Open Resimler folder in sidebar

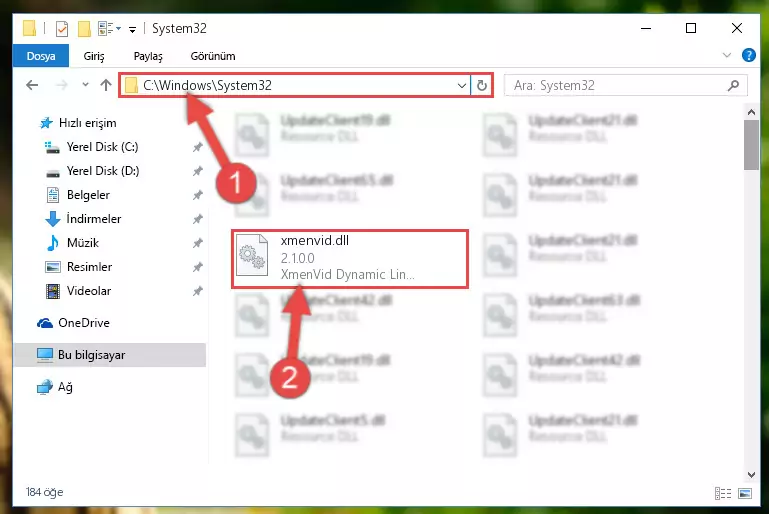(x=89, y=267)
